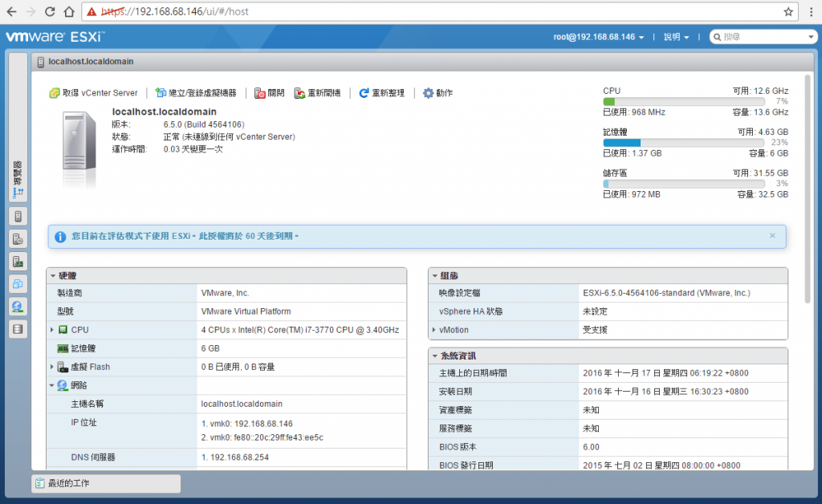The height and width of the screenshot is (504, 822).
Task: Click the blue info icon in evaluation banner
Action: click(60, 237)
